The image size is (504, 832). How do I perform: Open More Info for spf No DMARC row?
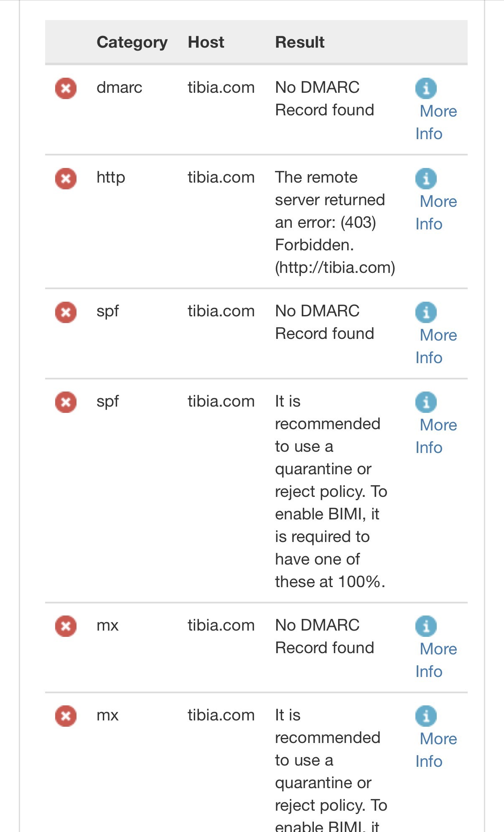pos(436,346)
